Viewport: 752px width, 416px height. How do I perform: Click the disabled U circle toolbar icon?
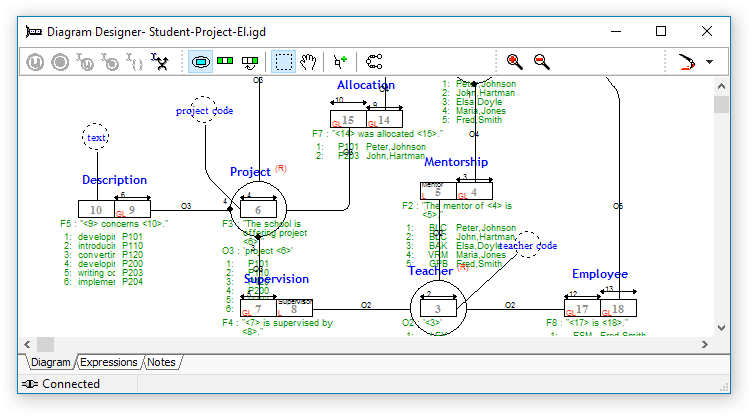(35, 62)
